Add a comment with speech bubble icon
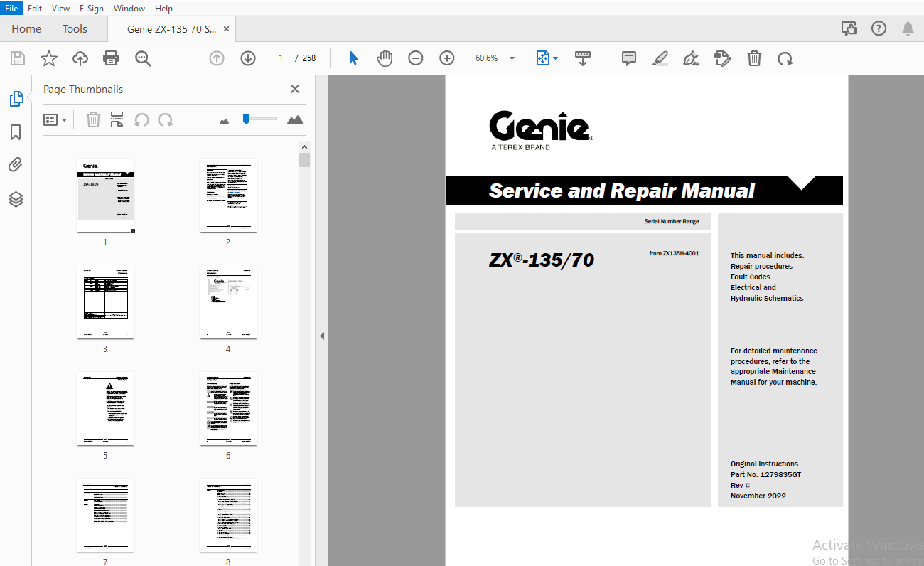 [629, 58]
